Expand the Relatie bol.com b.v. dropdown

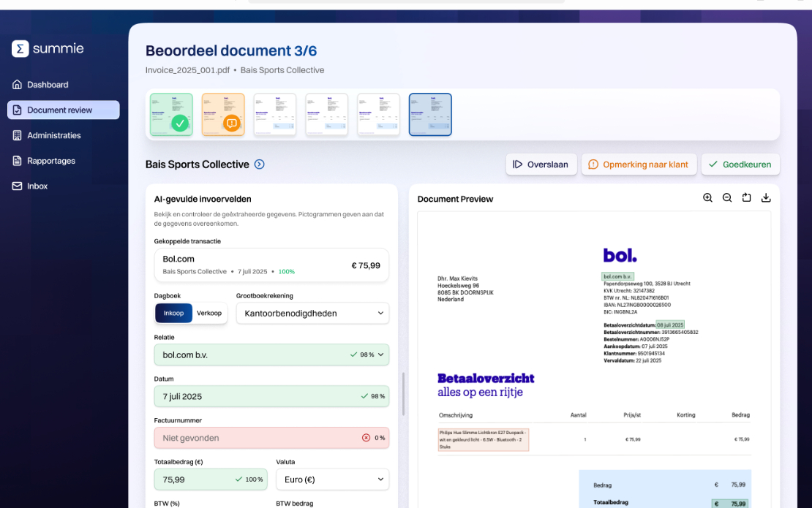[x=380, y=355]
